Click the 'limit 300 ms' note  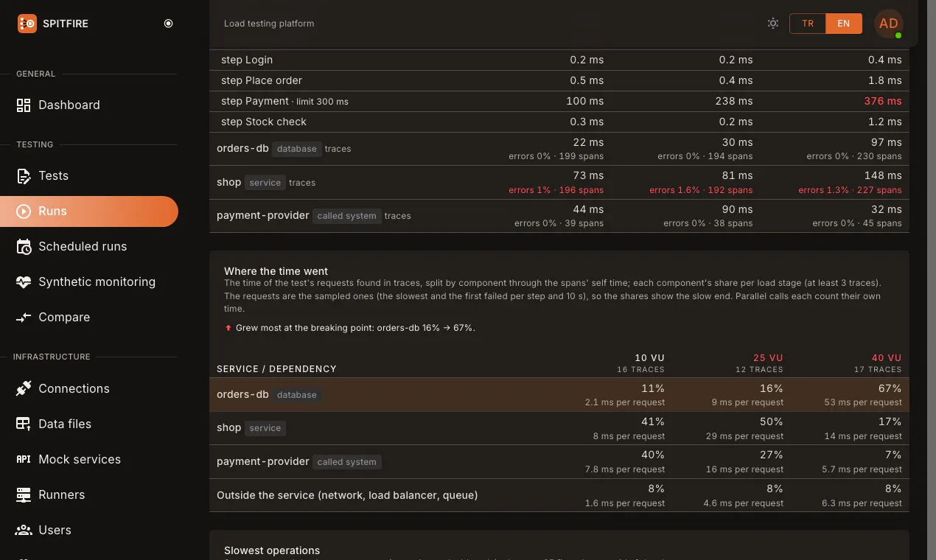pyautogui.click(x=322, y=102)
